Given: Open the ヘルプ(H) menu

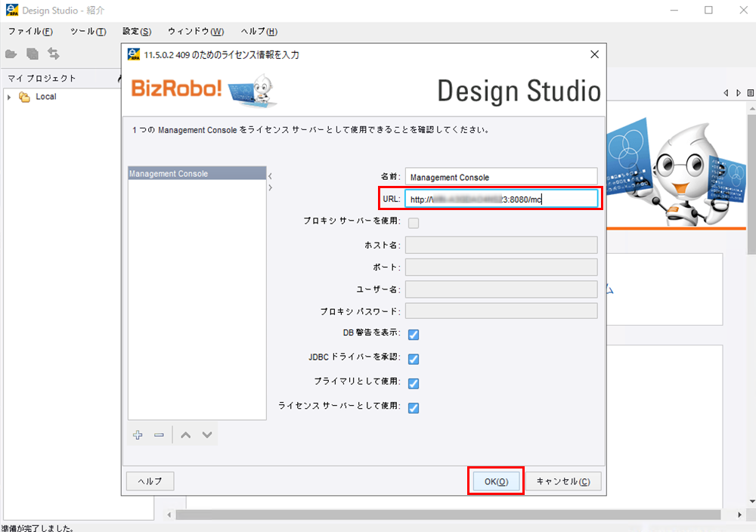Looking at the screenshot, I should [x=259, y=32].
